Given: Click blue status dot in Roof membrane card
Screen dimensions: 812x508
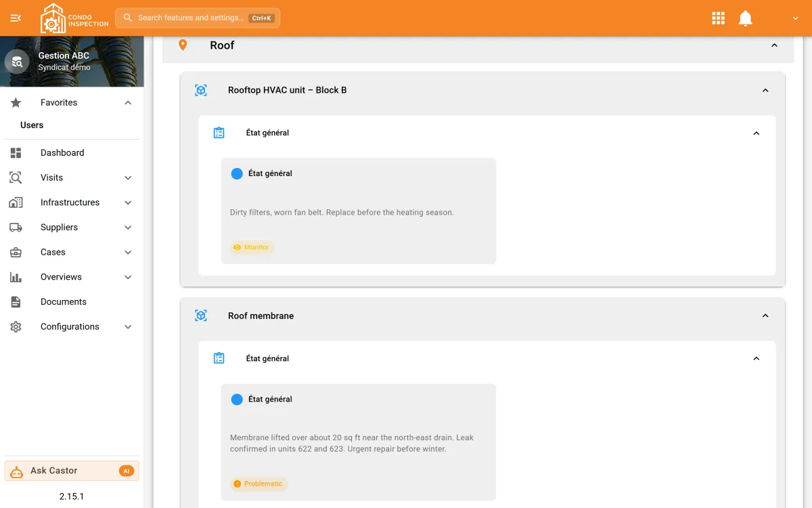Looking at the screenshot, I should tap(237, 400).
